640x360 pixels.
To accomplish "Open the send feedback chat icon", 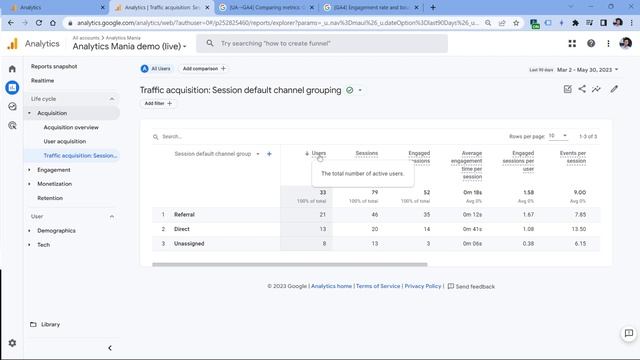I will (629, 333).
